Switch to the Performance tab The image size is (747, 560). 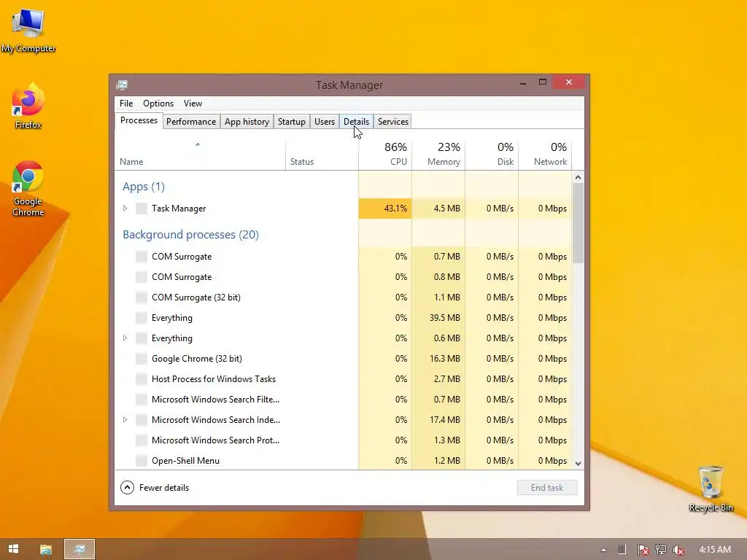191,122
